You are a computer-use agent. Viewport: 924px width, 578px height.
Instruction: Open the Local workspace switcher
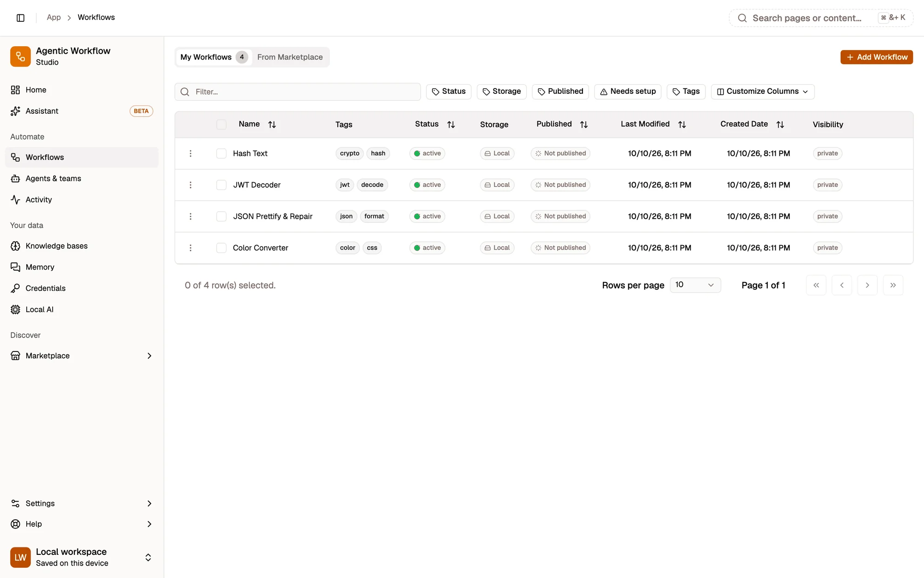pos(82,557)
